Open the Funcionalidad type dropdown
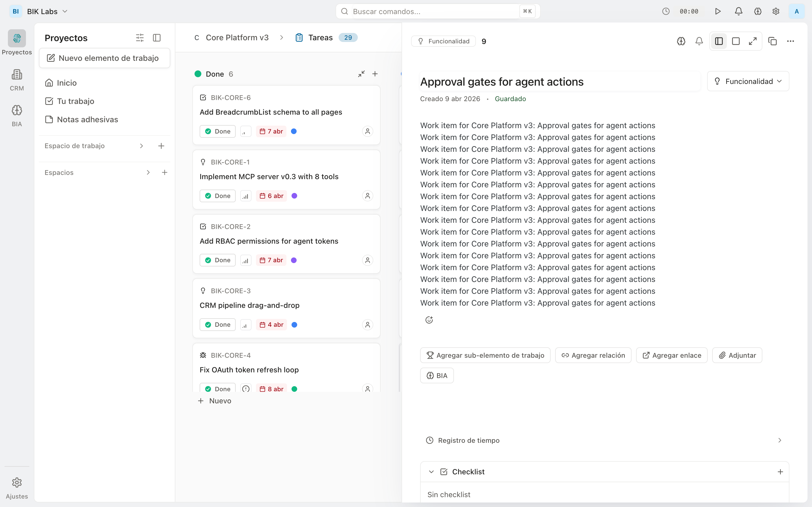Screen dimensions: 812x507 tap(748, 81)
